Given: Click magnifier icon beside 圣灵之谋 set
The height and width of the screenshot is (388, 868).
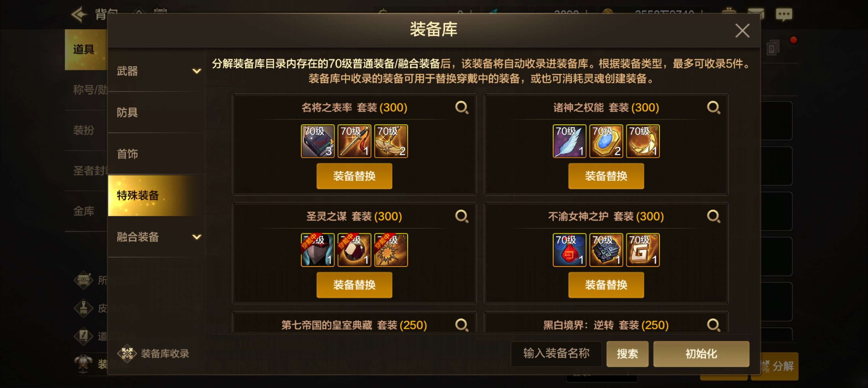Looking at the screenshot, I should click(x=461, y=217).
